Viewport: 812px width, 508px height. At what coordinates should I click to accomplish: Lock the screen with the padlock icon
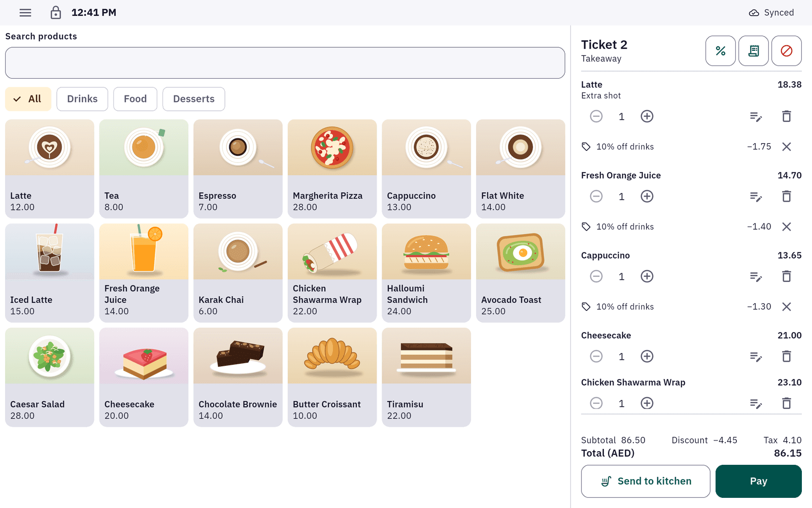[56, 13]
